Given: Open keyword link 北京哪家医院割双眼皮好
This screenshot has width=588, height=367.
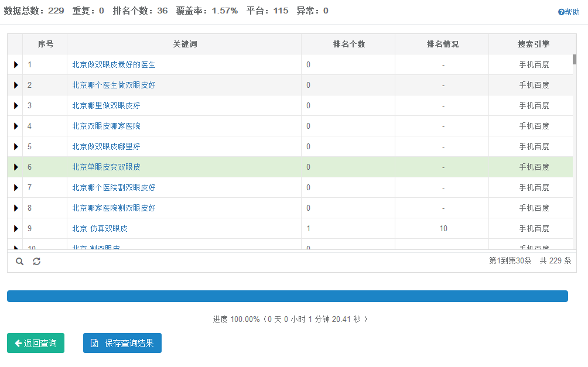Looking at the screenshot, I should 114,208.
